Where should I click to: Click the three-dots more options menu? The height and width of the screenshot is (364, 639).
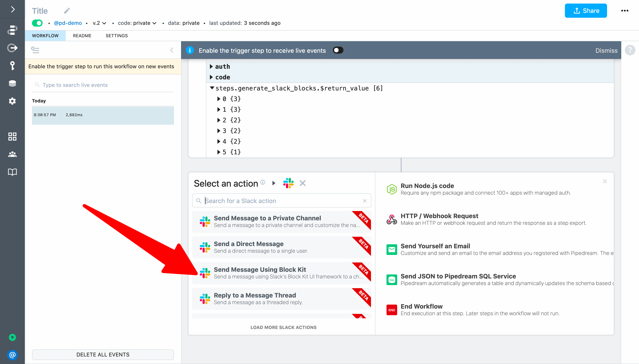625,11
